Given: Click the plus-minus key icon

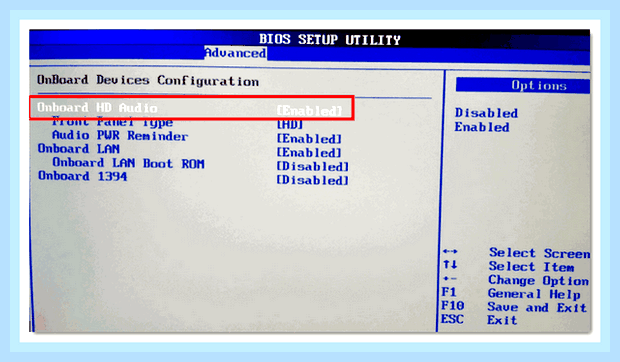Looking at the screenshot, I should click(x=449, y=279).
